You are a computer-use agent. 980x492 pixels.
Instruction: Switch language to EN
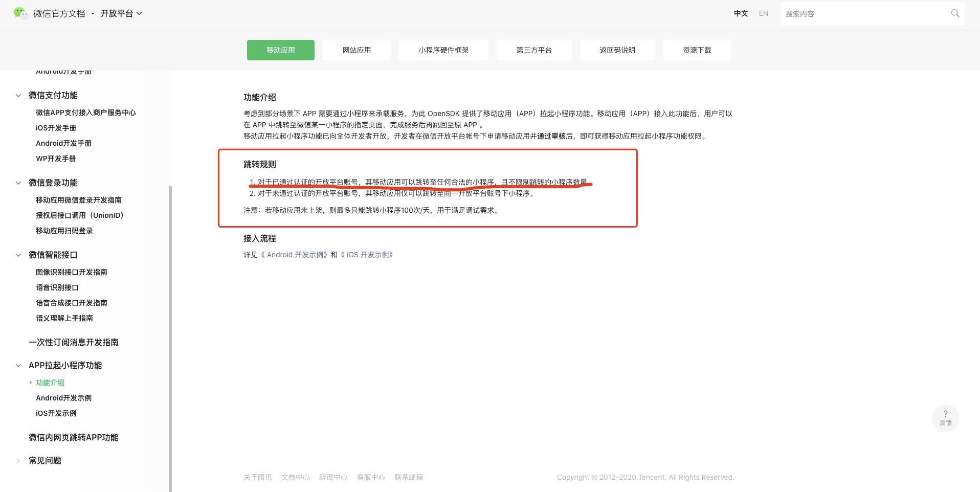pos(764,13)
